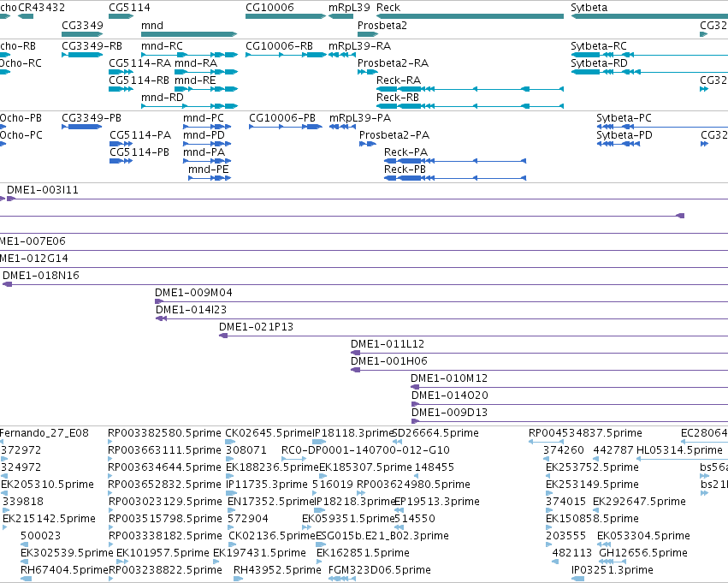
Task: Select the DME1-018N16 BAC clone
Action: point(365,284)
